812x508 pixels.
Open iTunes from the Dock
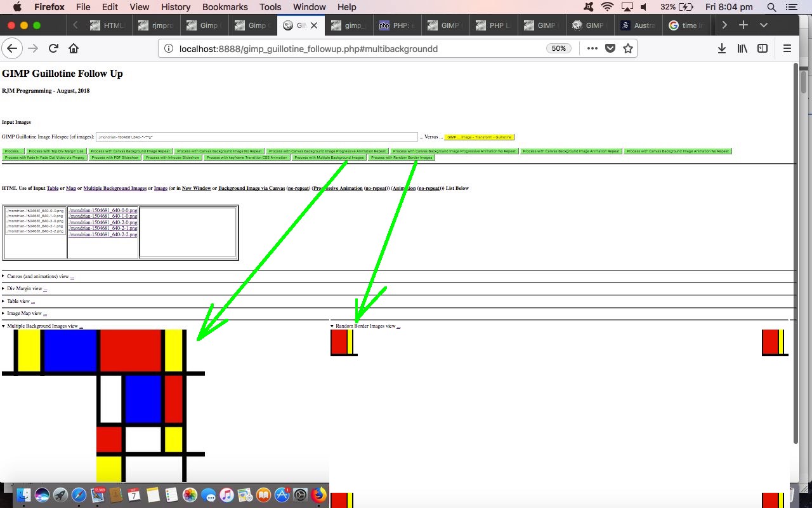click(226, 495)
